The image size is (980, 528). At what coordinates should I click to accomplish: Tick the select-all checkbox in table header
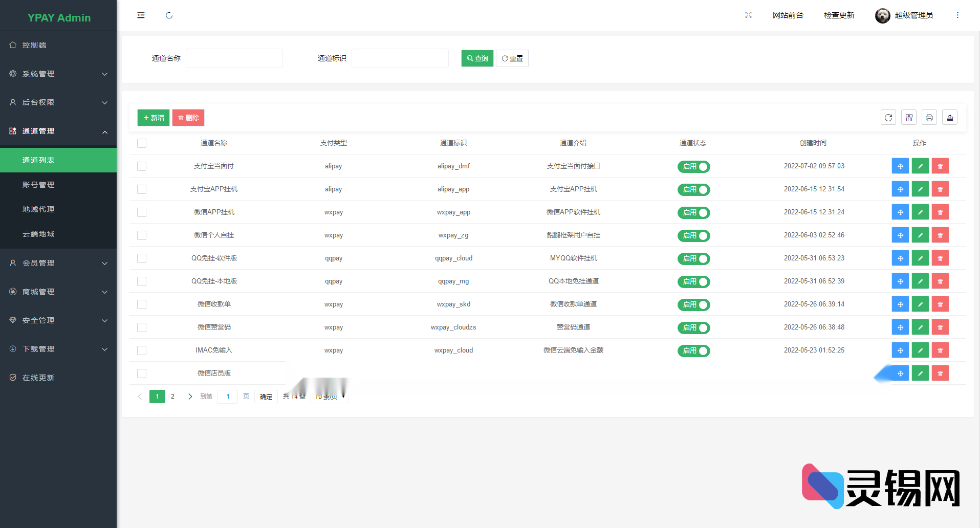(x=142, y=143)
